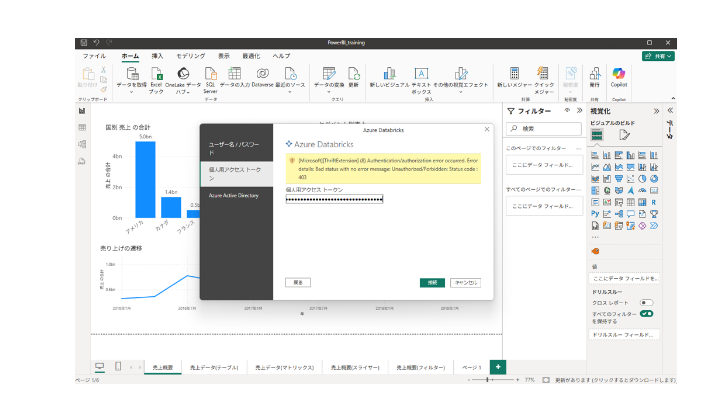Select the trophy-shaped visual icon
The image size is (713, 417).
(653, 214)
